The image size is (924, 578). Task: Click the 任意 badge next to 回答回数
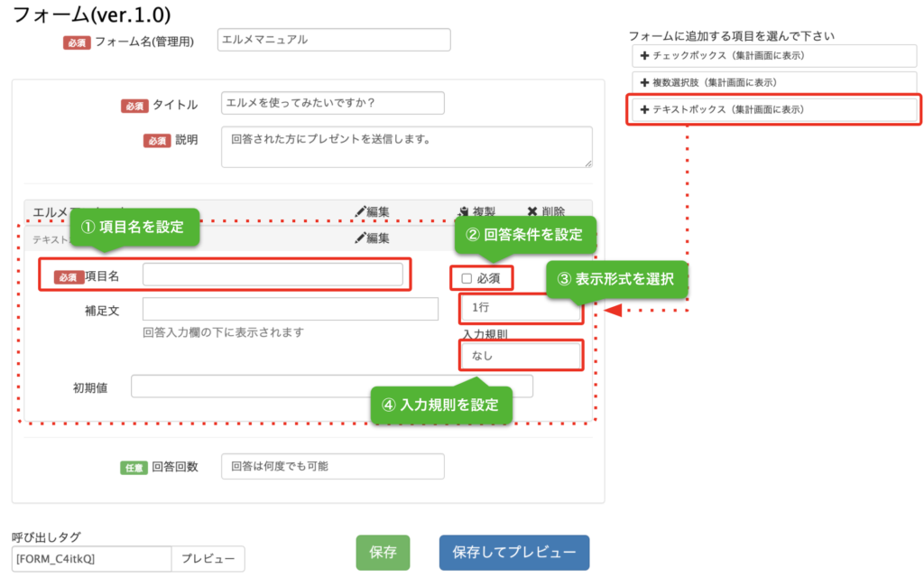[134, 468]
